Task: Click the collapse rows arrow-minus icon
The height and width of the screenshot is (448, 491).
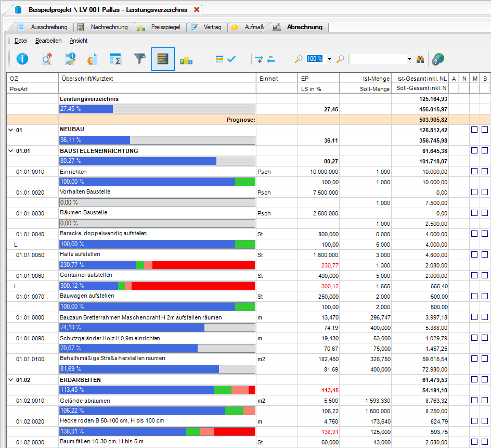Action: (271, 59)
